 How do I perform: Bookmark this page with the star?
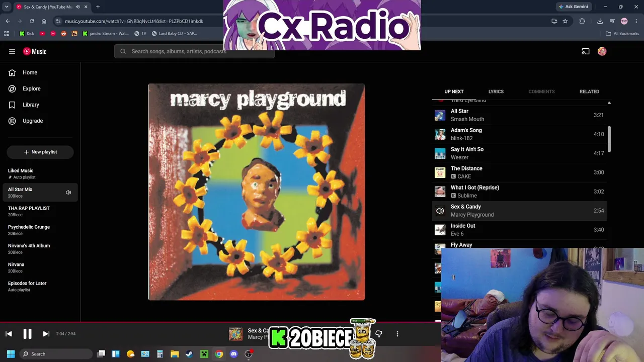[565, 21]
